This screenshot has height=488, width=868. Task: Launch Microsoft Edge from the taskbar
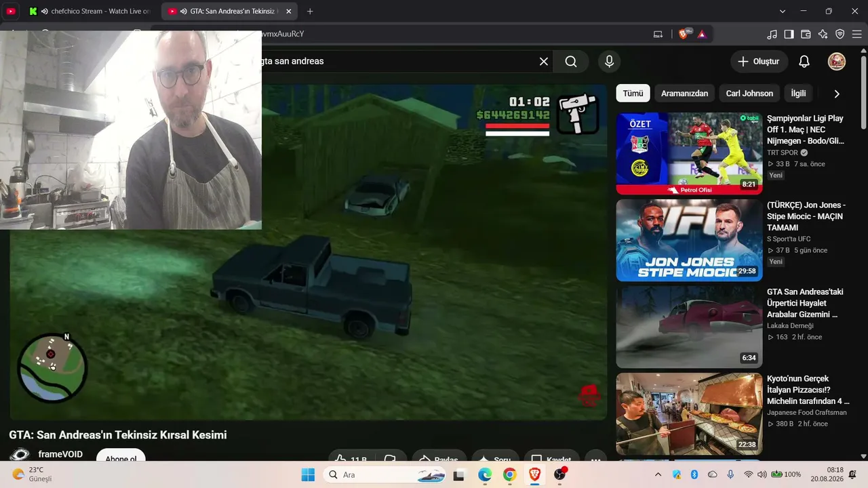pos(485,474)
